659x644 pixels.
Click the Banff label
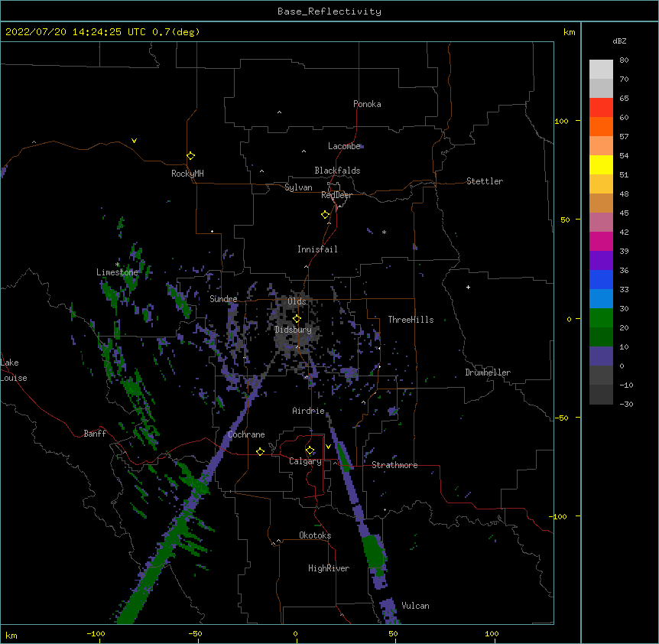point(95,434)
